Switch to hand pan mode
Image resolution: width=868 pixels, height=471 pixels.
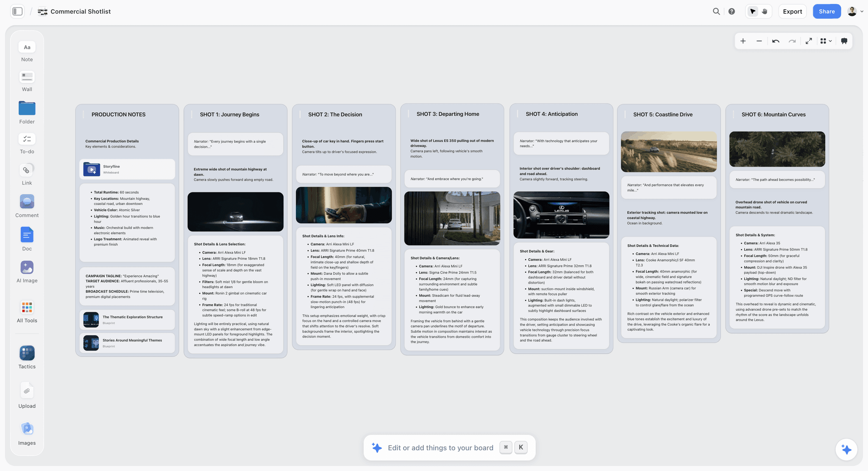pos(765,11)
